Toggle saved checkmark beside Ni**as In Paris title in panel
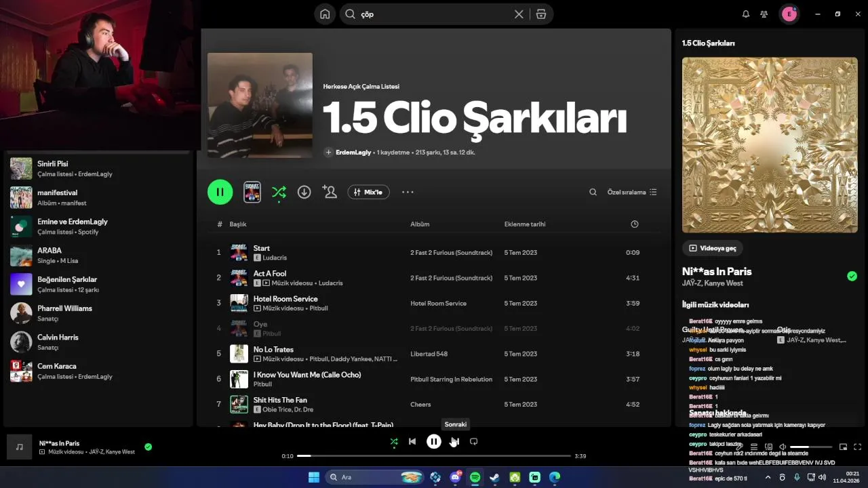The height and width of the screenshot is (488, 868). (852, 276)
